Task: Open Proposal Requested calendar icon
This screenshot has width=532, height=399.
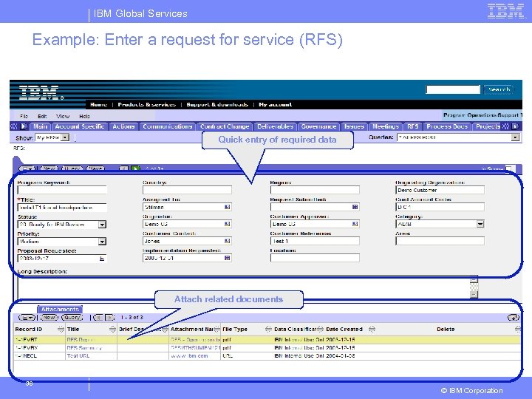Action: pos(102,259)
